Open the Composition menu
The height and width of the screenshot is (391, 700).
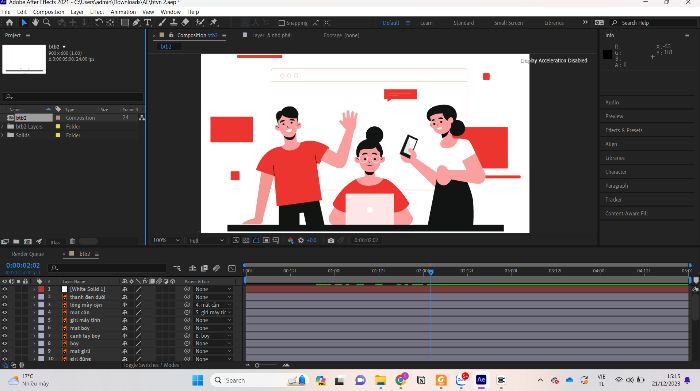pyautogui.click(x=48, y=12)
